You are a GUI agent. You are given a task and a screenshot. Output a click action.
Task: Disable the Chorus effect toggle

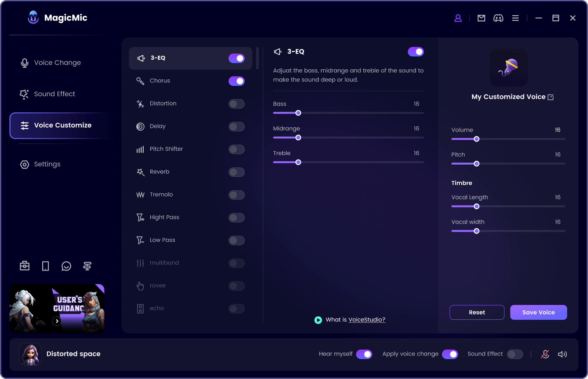pos(237,81)
